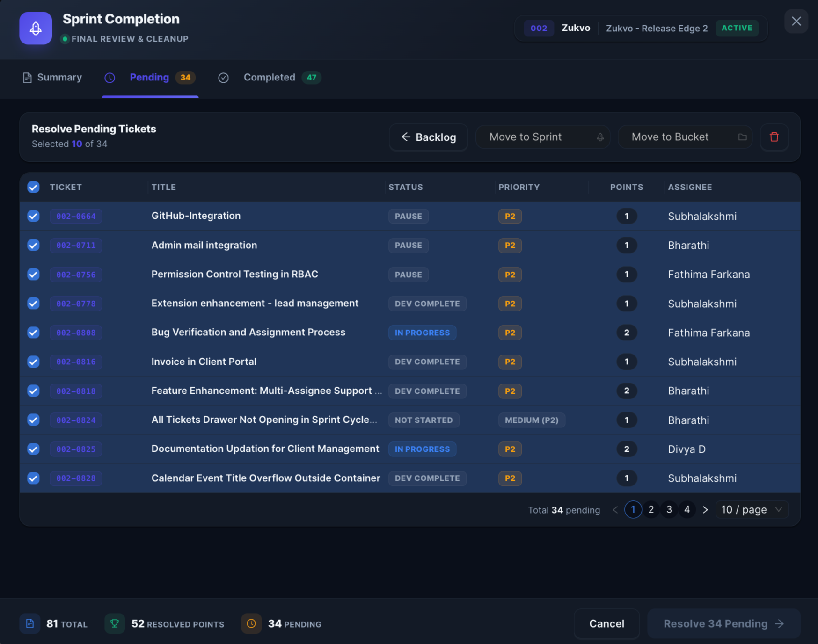Image resolution: width=818 pixels, height=644 pixels.
Task: Click the pending clock icon in footer
Action: tap(251, 623)
